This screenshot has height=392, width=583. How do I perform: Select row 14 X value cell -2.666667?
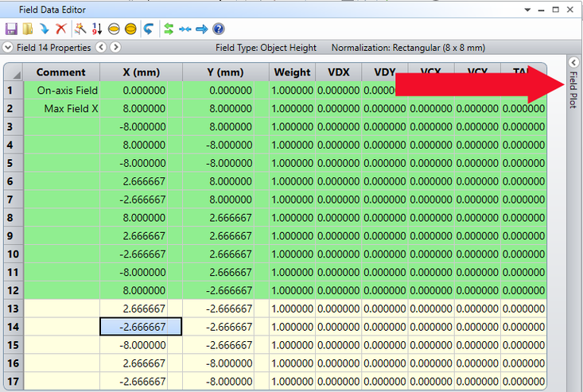click(141, 327)
